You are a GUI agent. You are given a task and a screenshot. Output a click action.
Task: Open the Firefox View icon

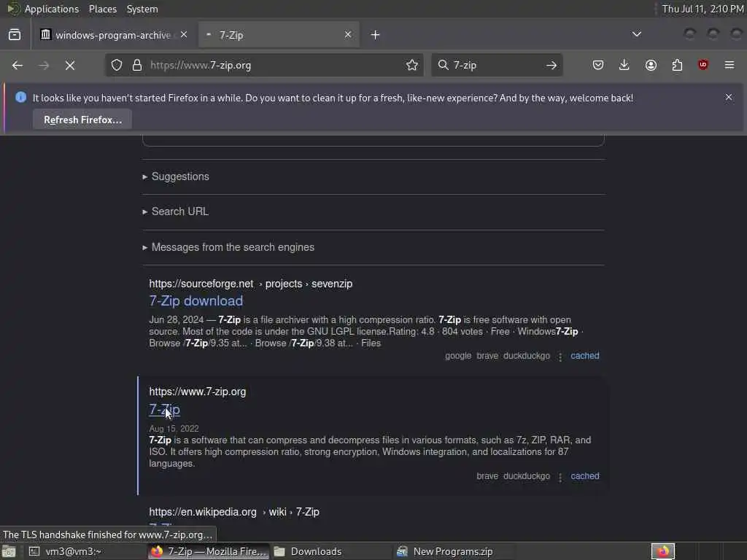(x=15, y=35)
